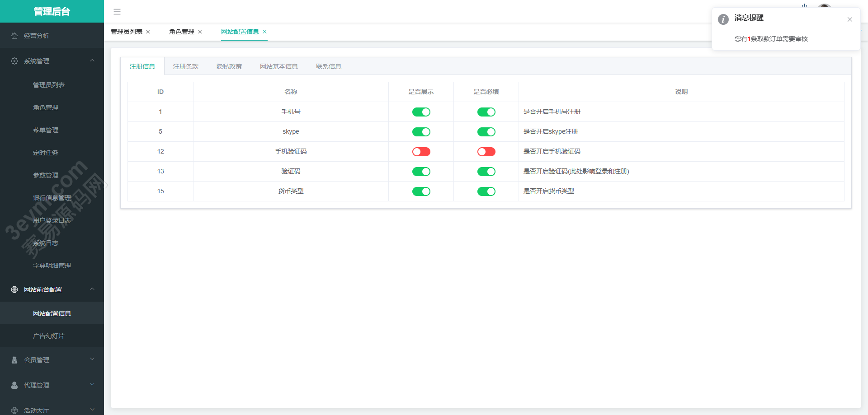Collapse the 系统管理 menu chevron
The width and height of the screenshot is (868, 415).
pyautogui.click(x=92, y=61)
